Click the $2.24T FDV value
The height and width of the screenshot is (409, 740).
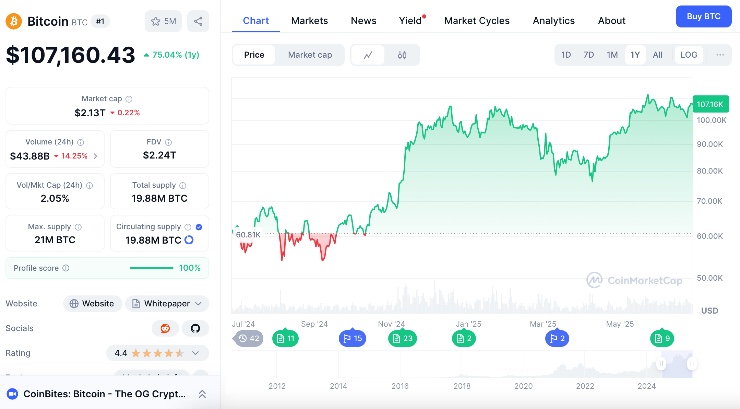(160, 155)
